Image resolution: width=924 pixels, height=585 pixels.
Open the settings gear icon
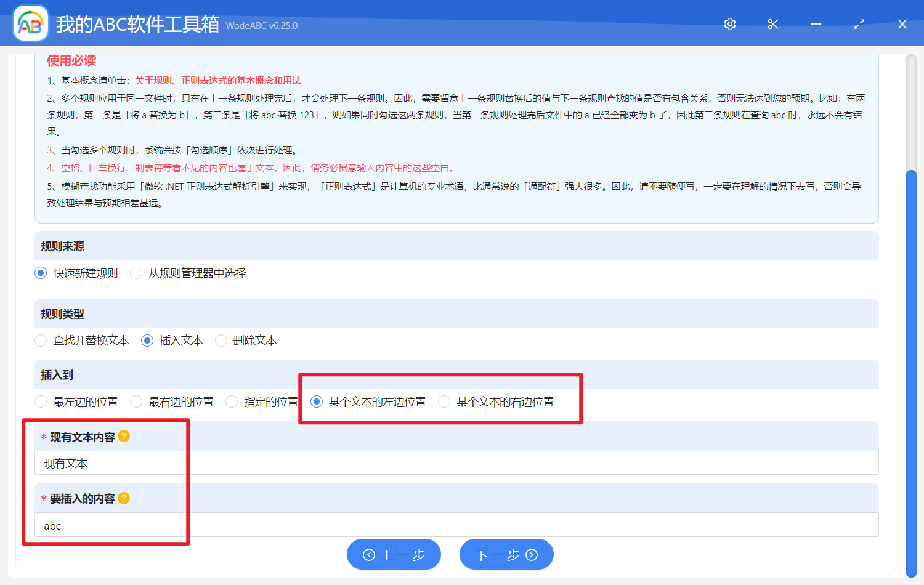[x=729, y=24]
